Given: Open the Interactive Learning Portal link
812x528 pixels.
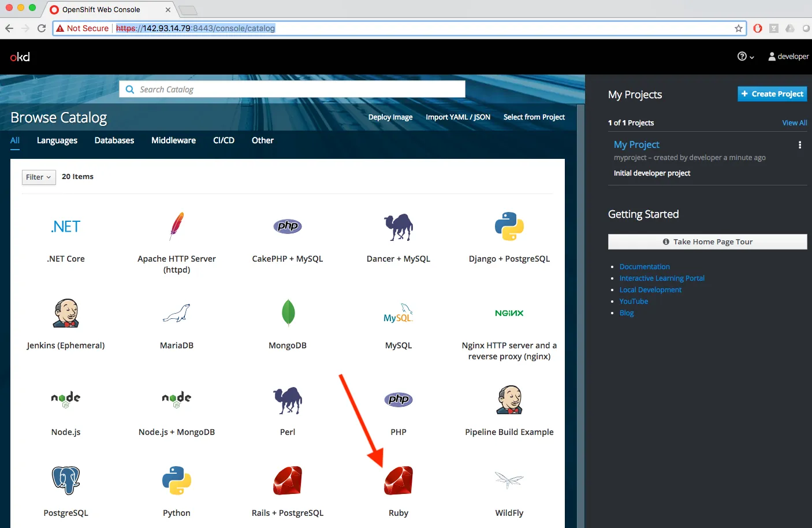Looking at the screenshot, I should coord(662,278).
